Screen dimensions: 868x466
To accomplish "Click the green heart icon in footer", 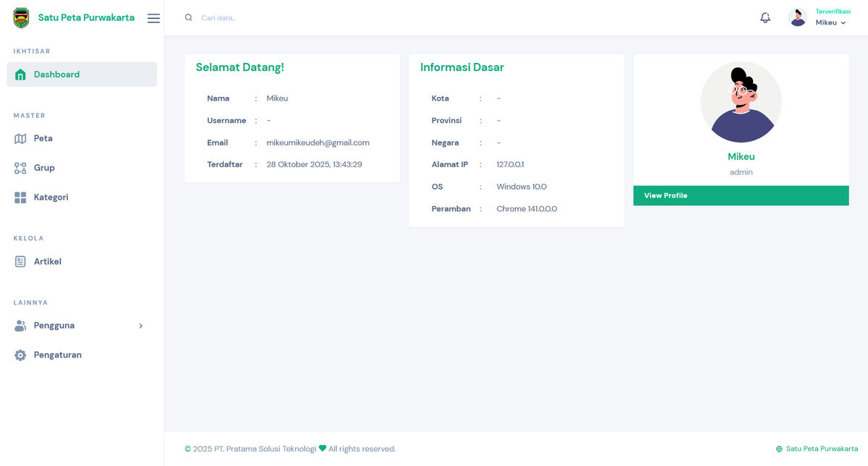I will point(323,449).
